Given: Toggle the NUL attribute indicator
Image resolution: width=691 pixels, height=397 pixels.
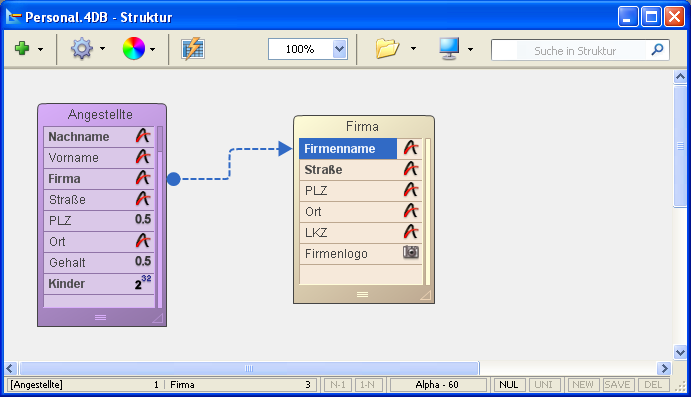Looking at the screenshot, I should tap(509, 385).
